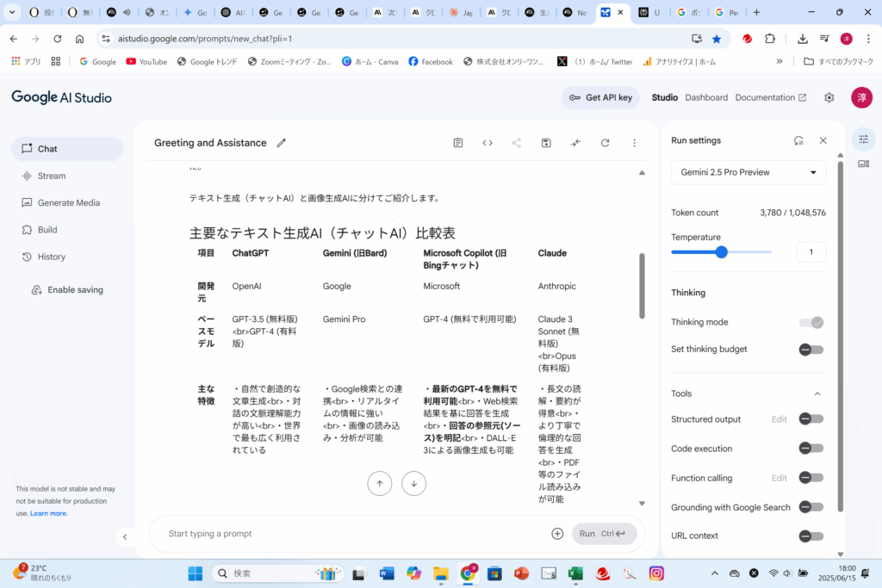The width and height of the screenshot is (882, 588).
Task: Go to the browser home page
Action: click(79, 39)
